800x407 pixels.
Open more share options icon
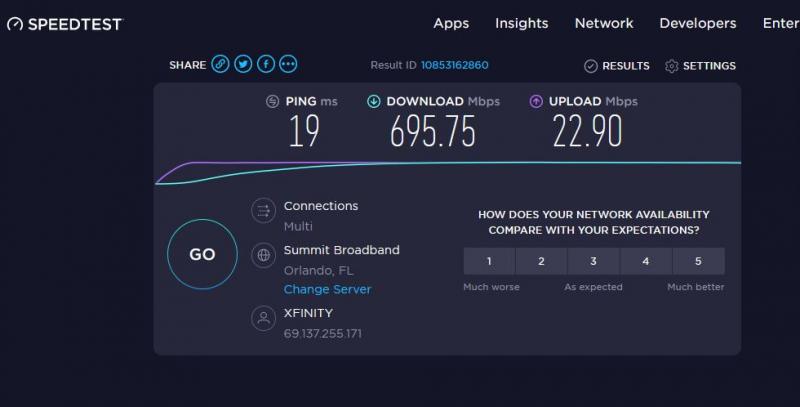pos(288,64)
